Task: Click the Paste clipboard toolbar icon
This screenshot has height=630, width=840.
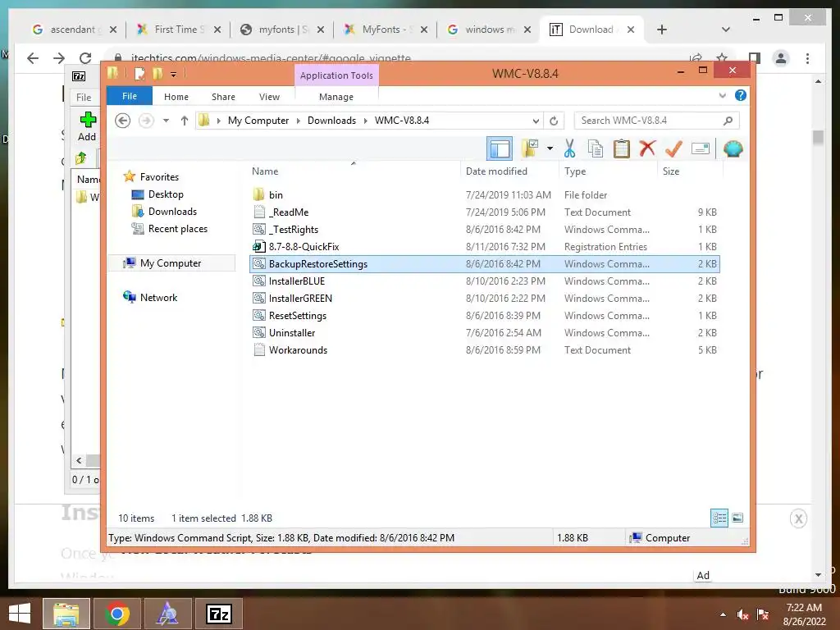Action: coord(622,148)
